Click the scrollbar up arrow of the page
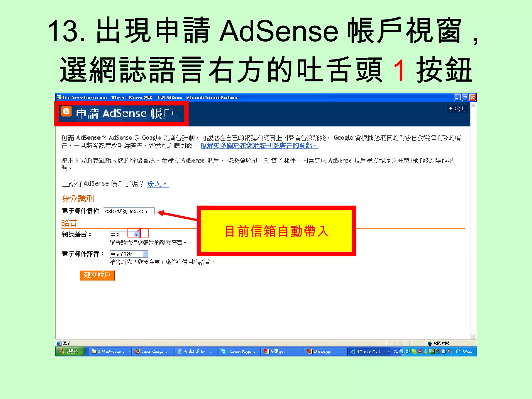532x399 pixels. click(473, 106)
